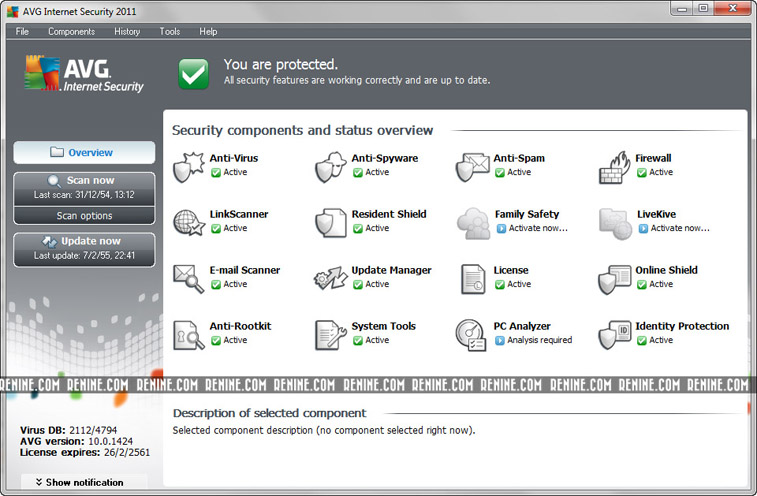Click the green protected status checkmark
The width and height of the screenshot is (757, 496).
(x=193, y=74)
